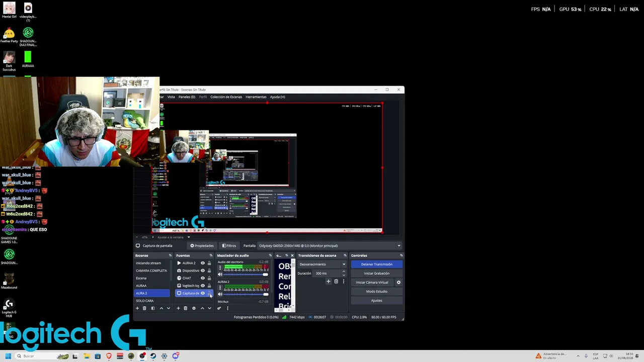This screenshot has width=644, height=362.
Task: Close the small docked browser panel
Action: coord(292,255)
